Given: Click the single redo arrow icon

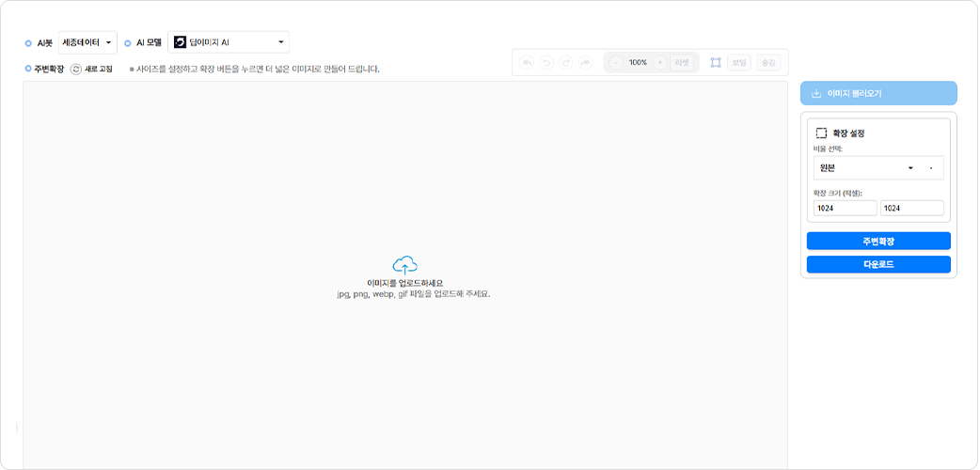Looking at the screenshot, I should click(565, 63).
